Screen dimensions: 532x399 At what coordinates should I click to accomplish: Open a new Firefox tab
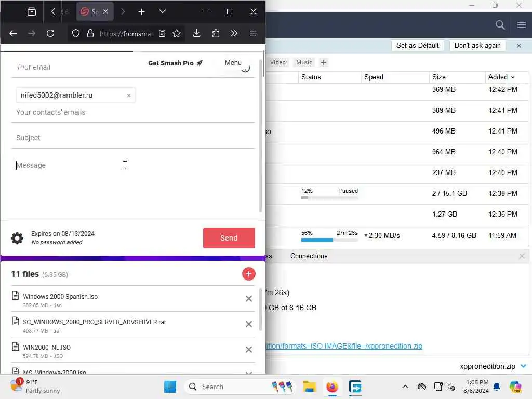click(x=141, y=11)
